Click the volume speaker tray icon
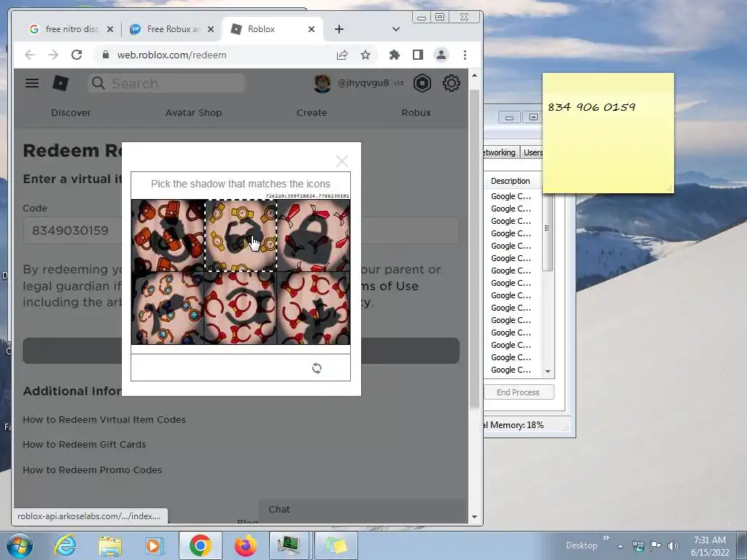The image size is (747, 560). pos(673,545)
